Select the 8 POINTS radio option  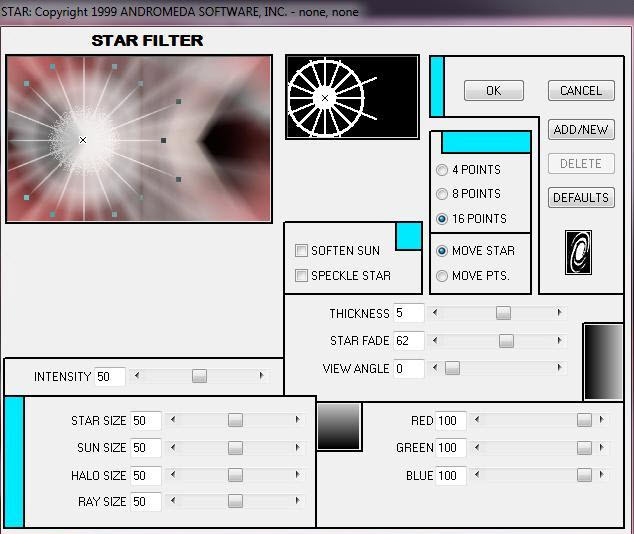442,194
